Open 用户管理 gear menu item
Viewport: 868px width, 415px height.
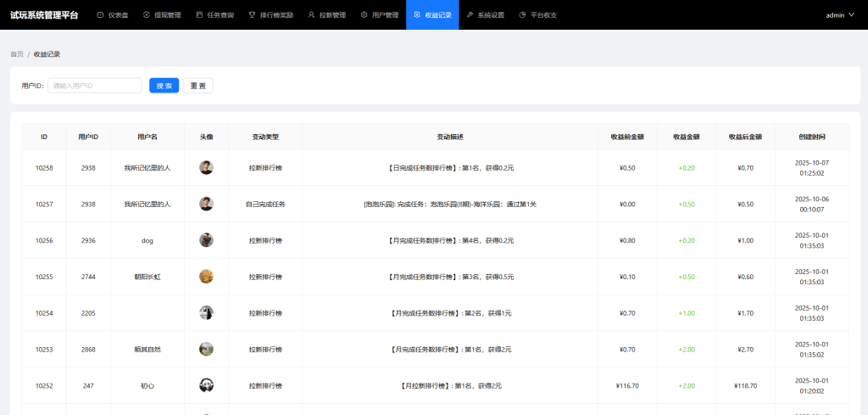click(x=379, y=15)
